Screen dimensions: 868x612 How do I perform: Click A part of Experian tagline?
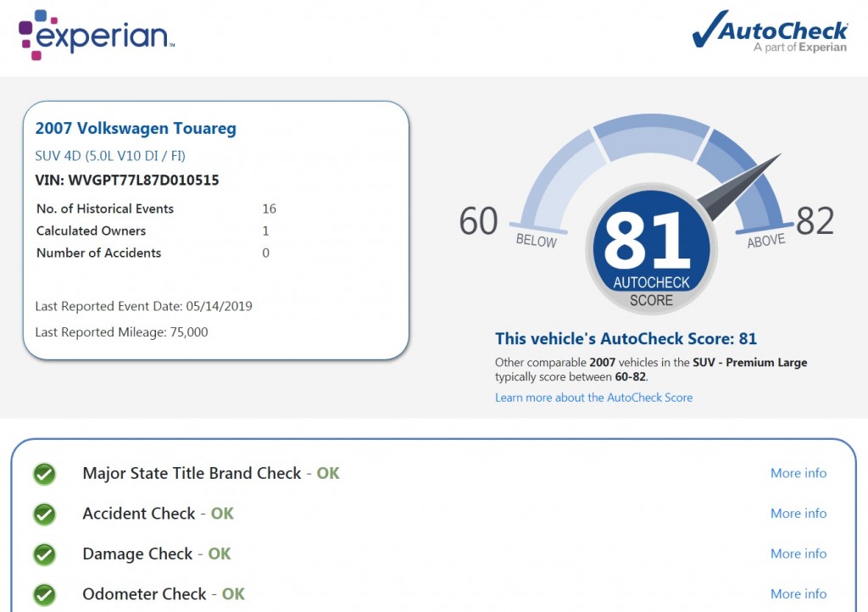click(x=800, y=47)
